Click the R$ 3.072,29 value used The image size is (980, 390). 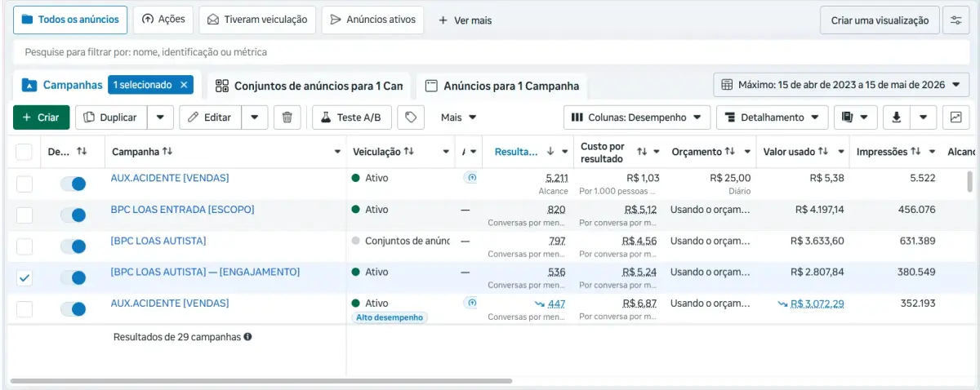pos(817,304)
